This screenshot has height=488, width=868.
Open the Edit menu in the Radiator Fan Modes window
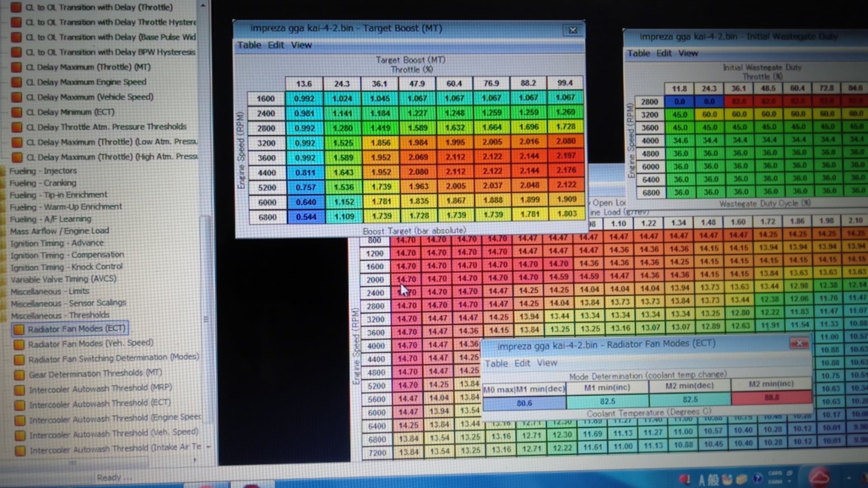pos(522,363)
